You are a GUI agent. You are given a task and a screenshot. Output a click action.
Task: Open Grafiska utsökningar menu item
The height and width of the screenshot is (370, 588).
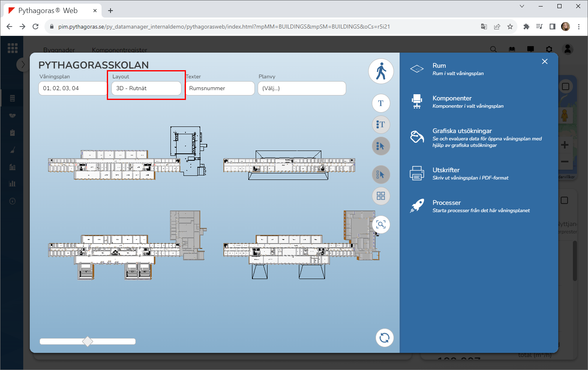coord(462,131)
